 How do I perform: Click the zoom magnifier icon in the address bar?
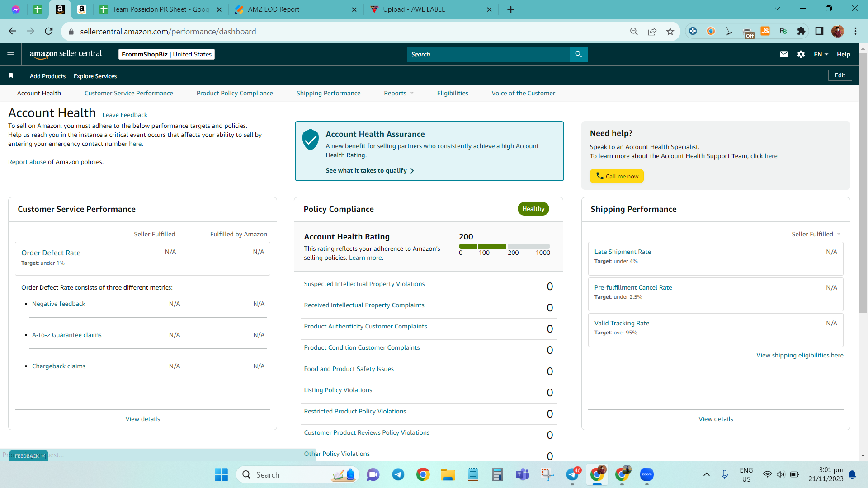(634, 31)
